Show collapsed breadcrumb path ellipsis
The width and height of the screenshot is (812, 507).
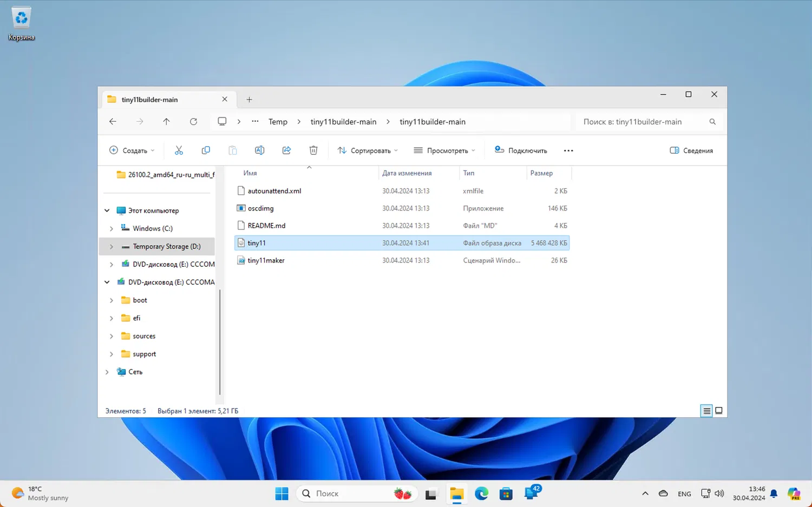point(255,122)
